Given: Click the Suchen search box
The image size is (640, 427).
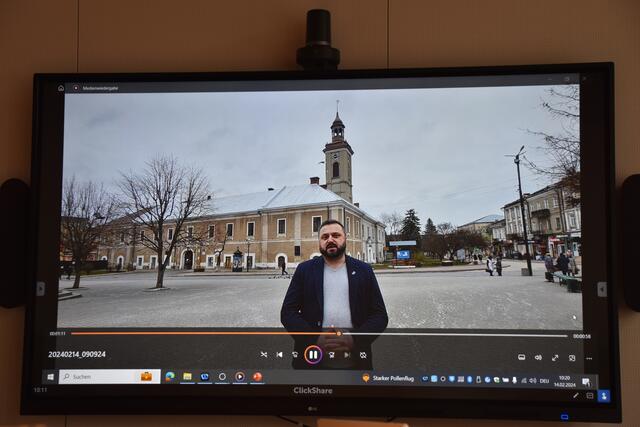Looking at the screenshot, I should point(109,376).
